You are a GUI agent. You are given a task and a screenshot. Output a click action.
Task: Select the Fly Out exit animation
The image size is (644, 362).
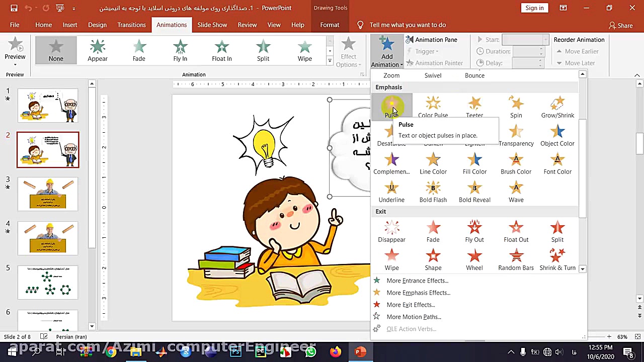[474, 231]
